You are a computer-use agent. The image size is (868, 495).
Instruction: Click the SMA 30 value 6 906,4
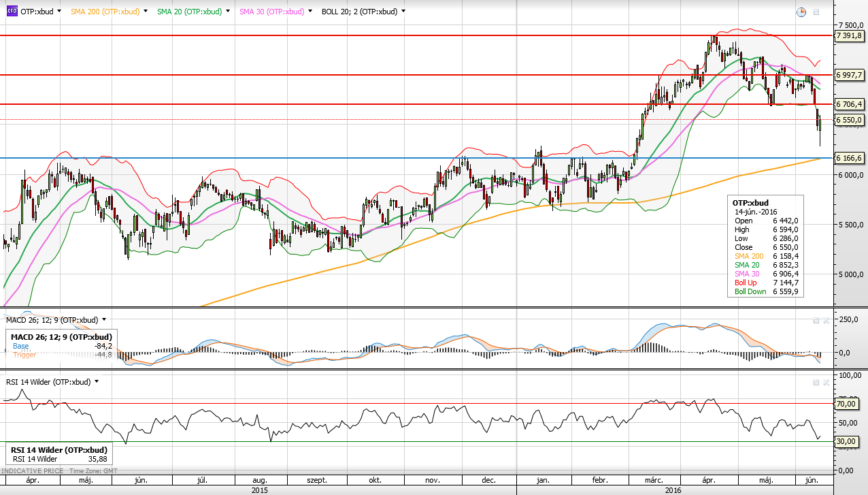[x=786, y=274]
